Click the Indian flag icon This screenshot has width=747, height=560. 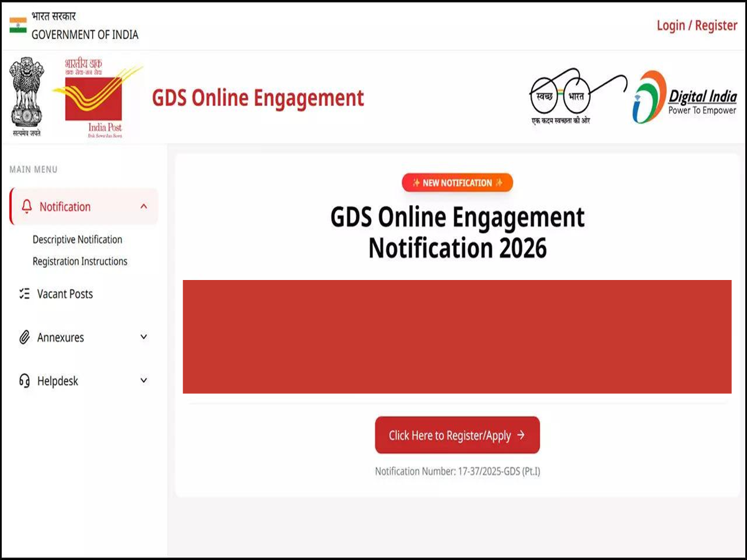18,26
